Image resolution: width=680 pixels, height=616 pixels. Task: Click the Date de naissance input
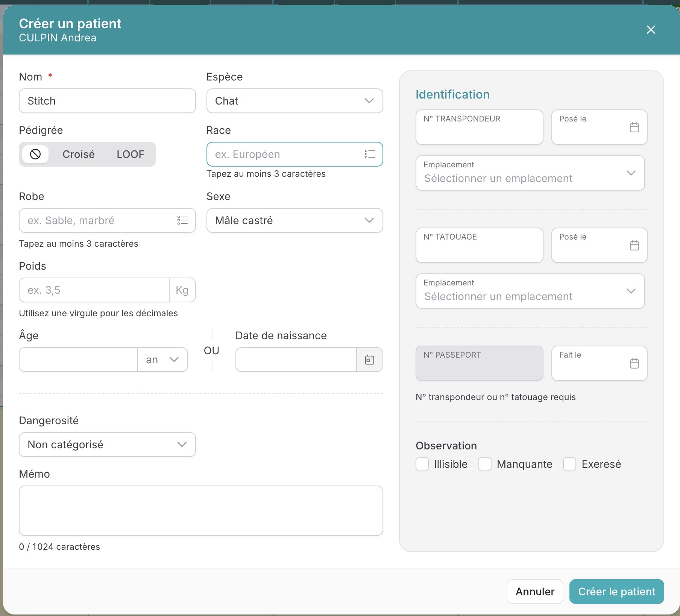(x=296, y=360)
